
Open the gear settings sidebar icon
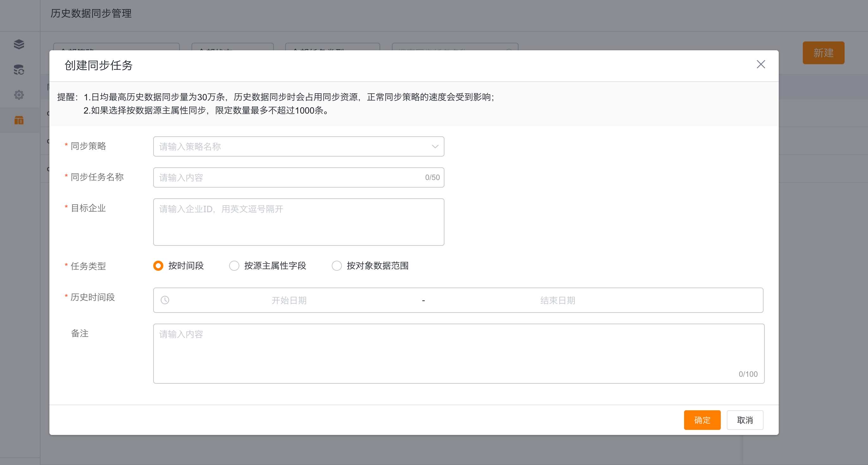(19, 95)
